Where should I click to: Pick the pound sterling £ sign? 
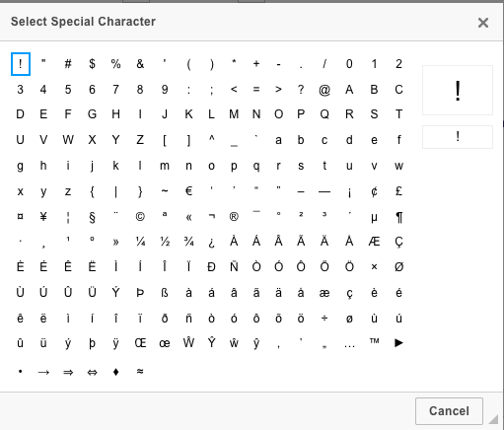coord(398,191)
